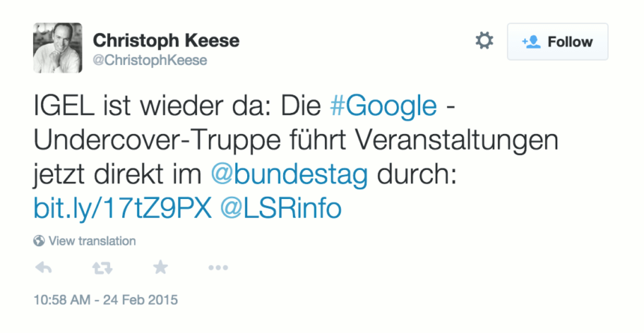
Task: Click the add-person icon in Follow button
Action: pyautogui.click(x=531, y=42)
